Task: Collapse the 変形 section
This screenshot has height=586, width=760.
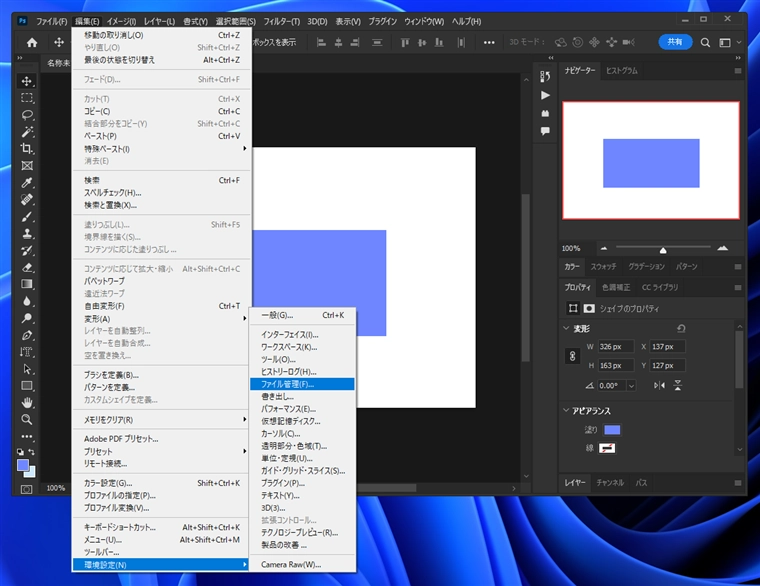Action: tap(566, 329)
